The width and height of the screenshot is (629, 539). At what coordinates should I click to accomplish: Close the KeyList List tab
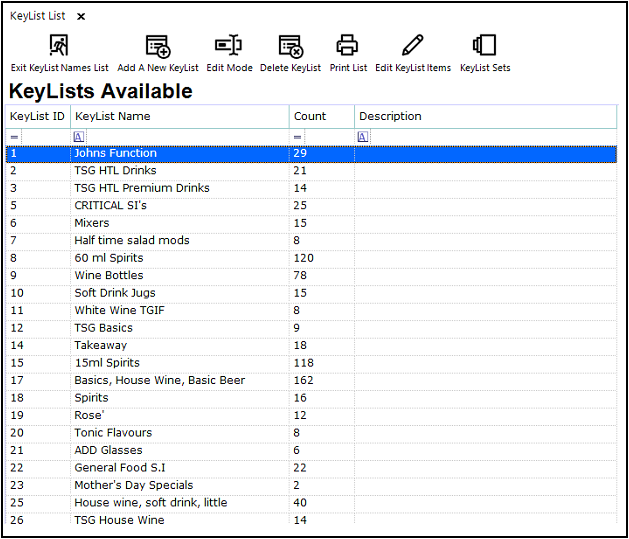tap(81, 16)
